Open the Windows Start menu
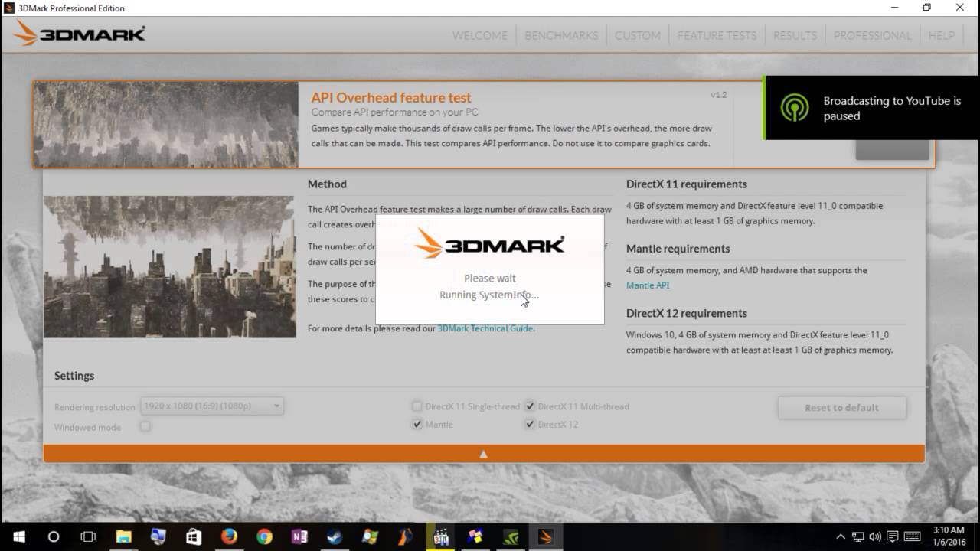The height and width of the screenshot is (551, 980). (18, 536)
